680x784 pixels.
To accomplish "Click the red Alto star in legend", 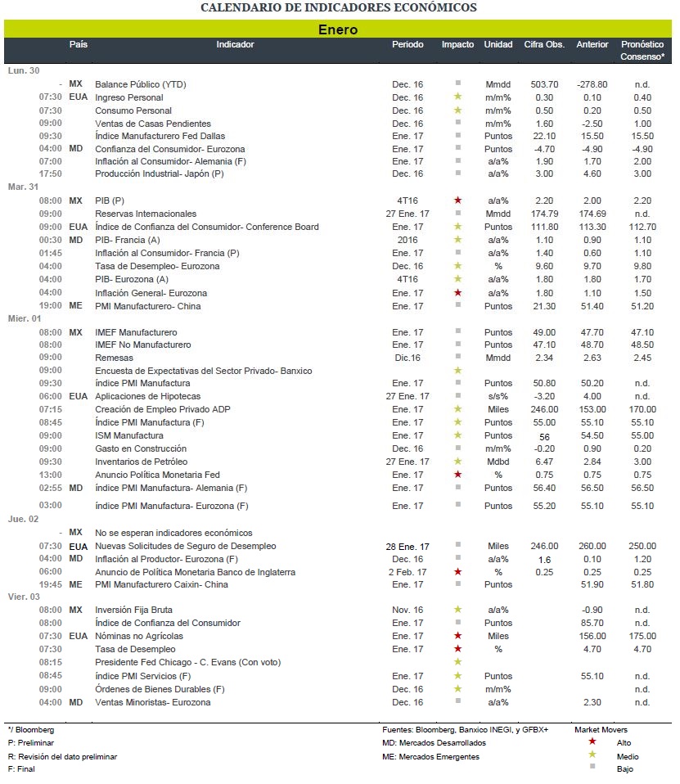I will tap(592, 741).
